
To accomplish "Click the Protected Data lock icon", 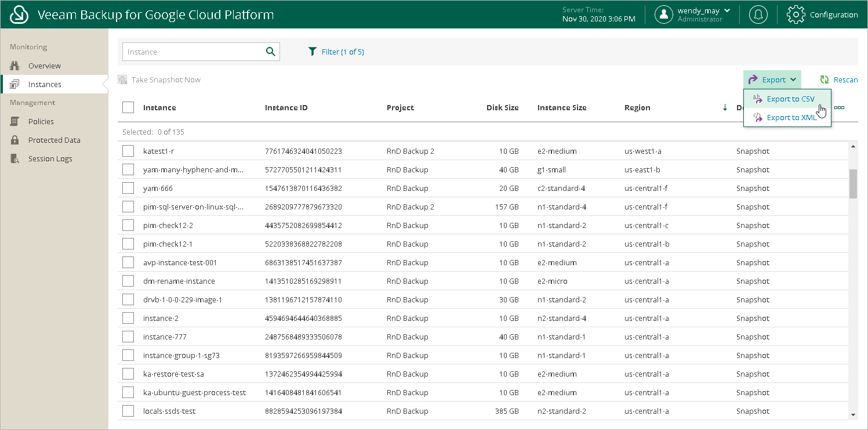I will (16, 140).
